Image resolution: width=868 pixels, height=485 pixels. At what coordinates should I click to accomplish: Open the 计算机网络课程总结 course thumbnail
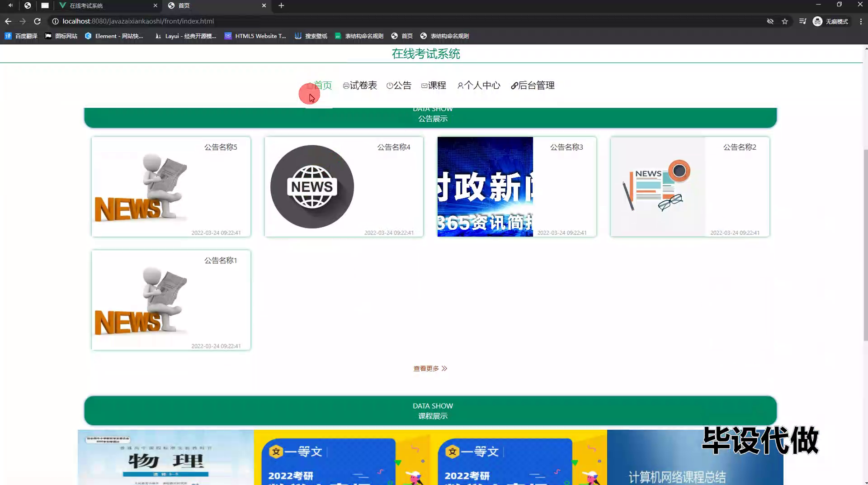coord(695,457)
